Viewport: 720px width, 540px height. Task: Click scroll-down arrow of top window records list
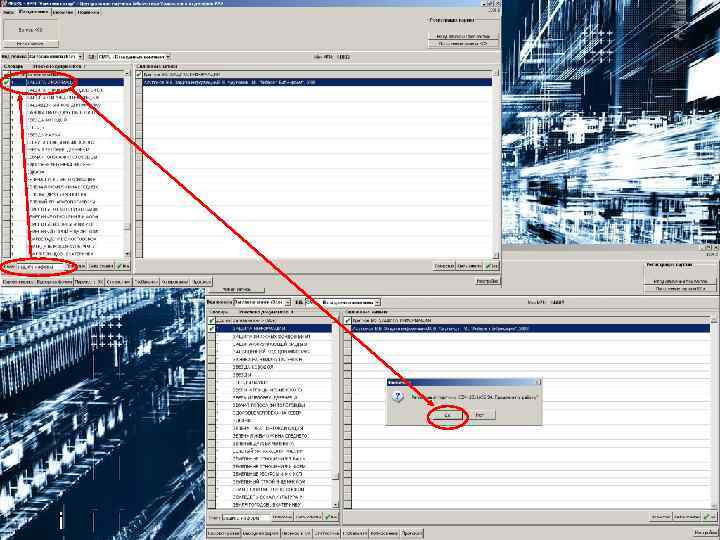coord(495,254)
